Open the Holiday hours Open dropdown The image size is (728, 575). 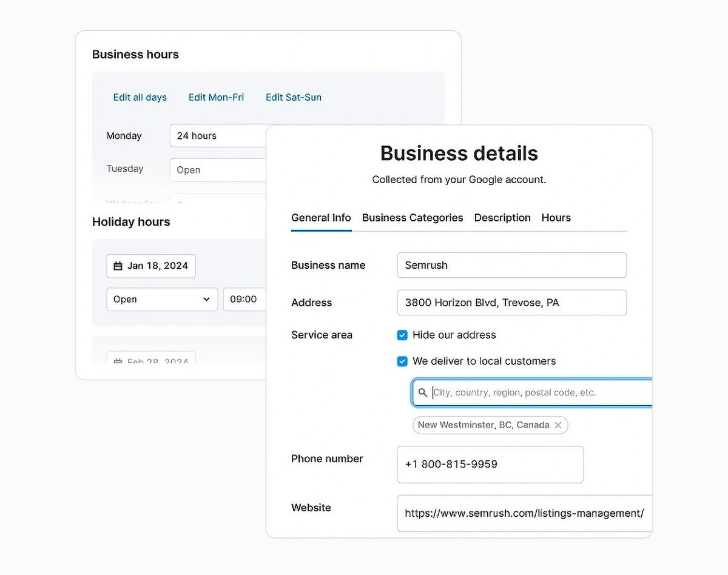coord(162,299)
